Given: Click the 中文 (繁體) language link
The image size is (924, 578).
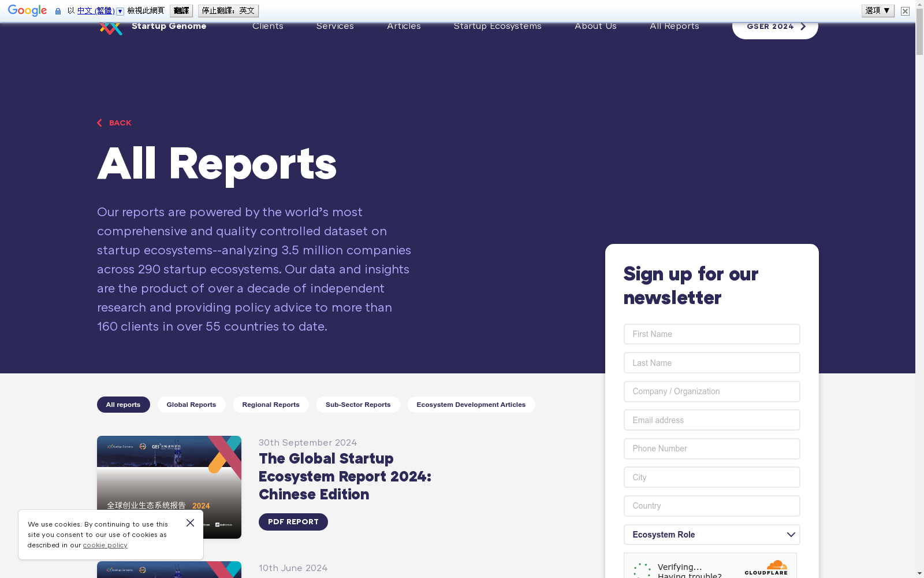Looking at the screenshot, I should (96, 11).
